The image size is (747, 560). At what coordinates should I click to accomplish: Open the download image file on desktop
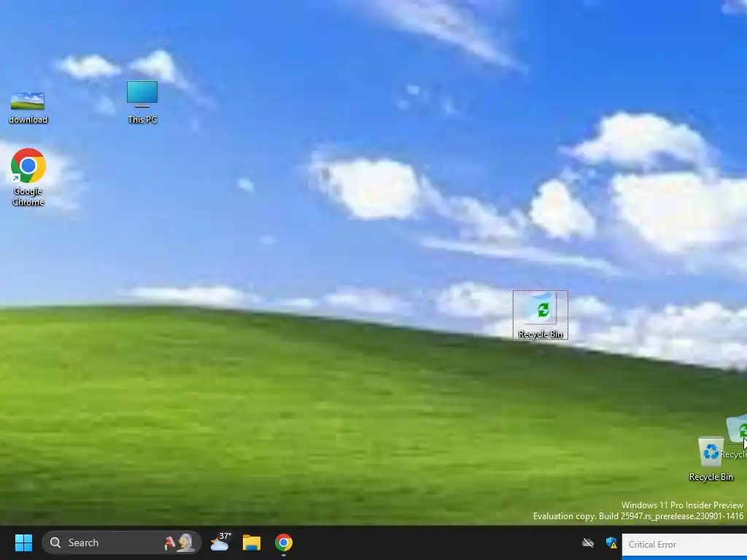pyautogui.click(x=28, y=108)
